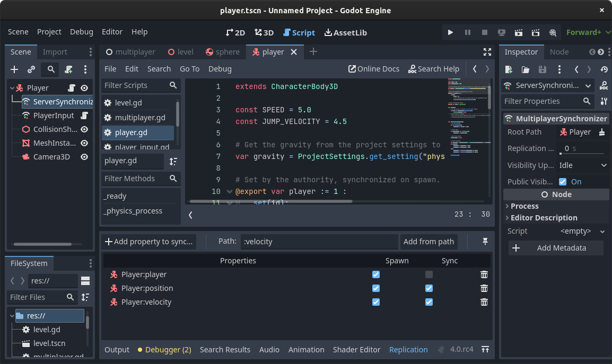The width and height of the screenshot is (612, 364).
Task: Toggle visibility of Player node
Action: (84, 88)
